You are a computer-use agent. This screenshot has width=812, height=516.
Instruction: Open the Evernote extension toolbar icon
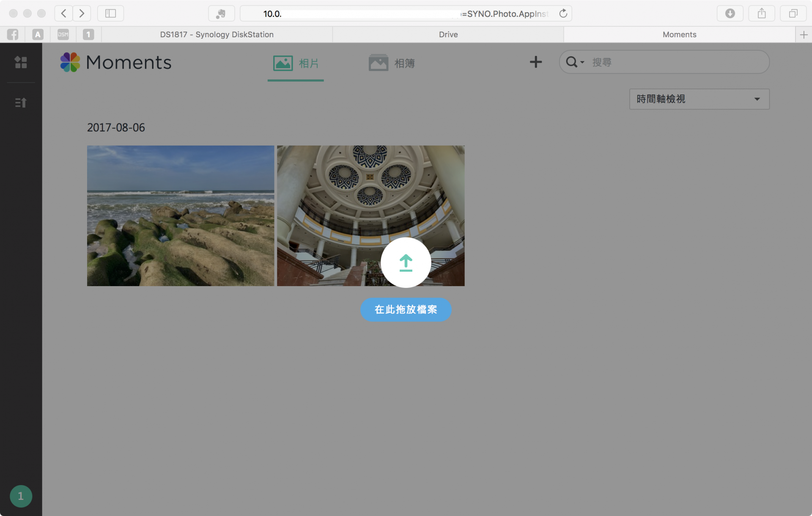221,14
